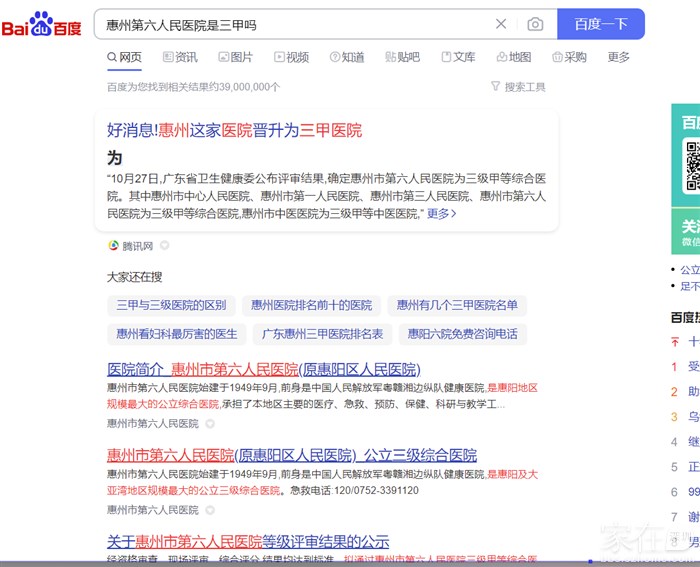Expand the featured snippet with 更多

pos(441,213)
